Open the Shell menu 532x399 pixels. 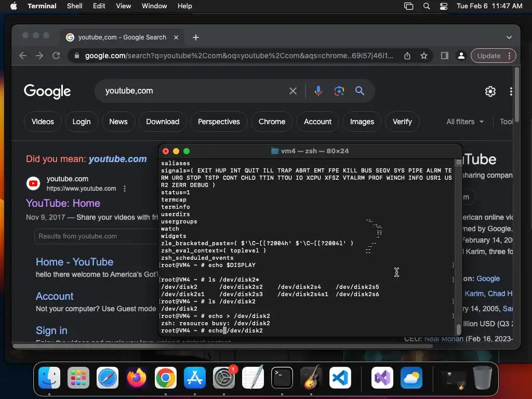(x=75, y=6)
